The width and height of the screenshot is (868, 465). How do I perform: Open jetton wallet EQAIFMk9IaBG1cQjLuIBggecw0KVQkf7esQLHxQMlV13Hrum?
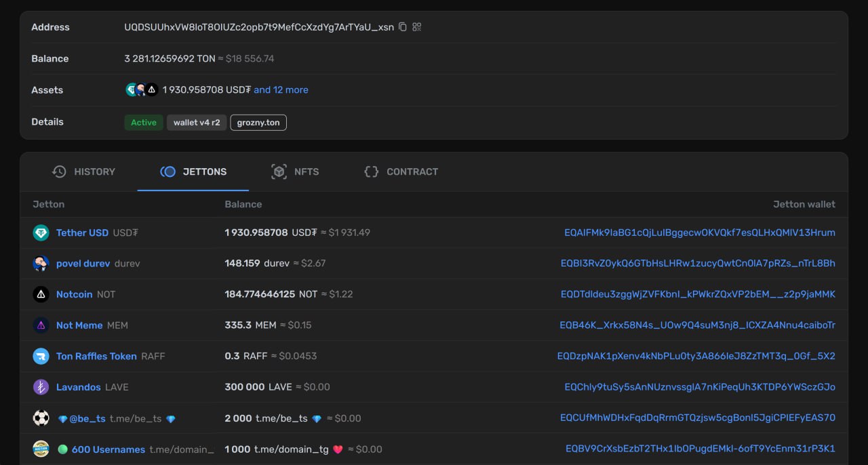[x=700, y=232]
